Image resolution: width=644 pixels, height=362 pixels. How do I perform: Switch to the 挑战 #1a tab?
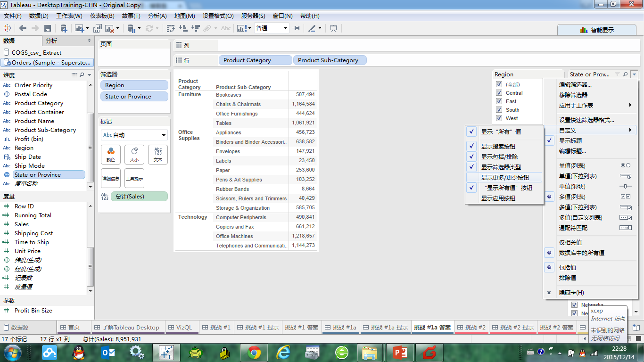341,327
